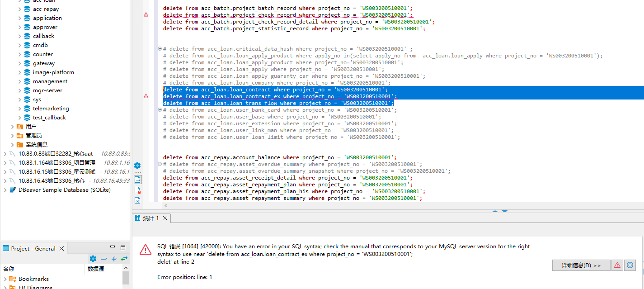This screenshot has height=289, width=644.
Task: Click the acc_batch.project_statistic_record delete line
Action: click(x=294, y=28)
